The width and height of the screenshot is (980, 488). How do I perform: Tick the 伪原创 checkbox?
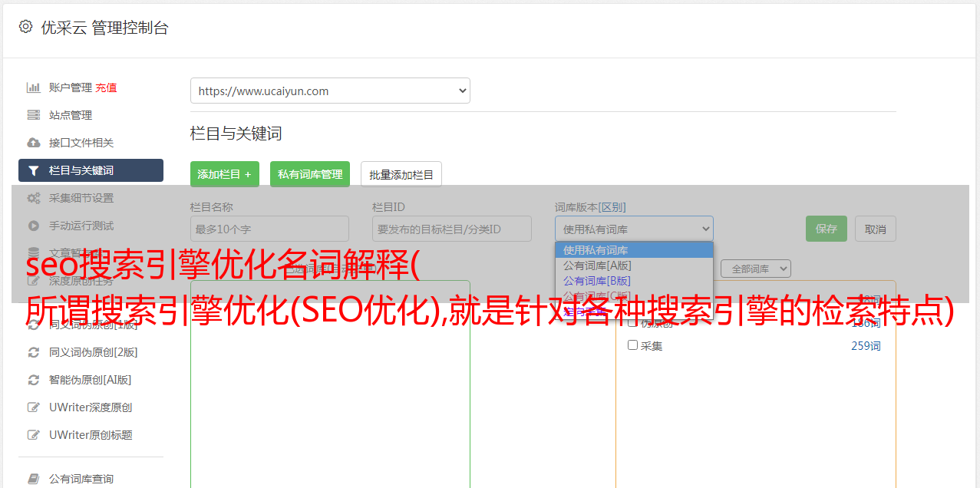pyautogui.click(x=633, y=323)
